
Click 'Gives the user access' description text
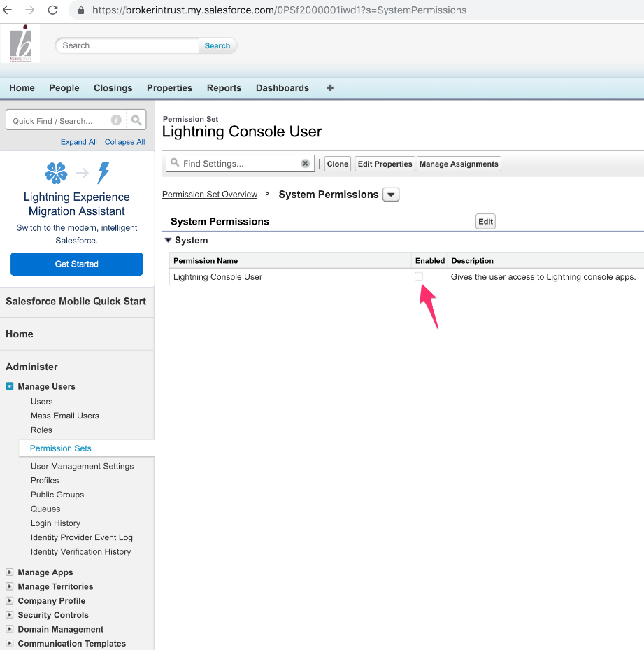pos(543,276)
